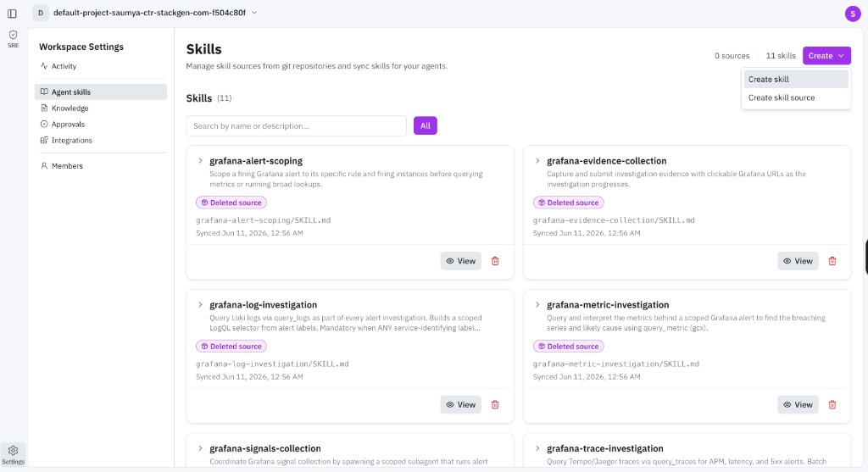Click path grafana-metric-investigation/SKILL.md
This screenshot has height=472, width=868.
[616, 364]
